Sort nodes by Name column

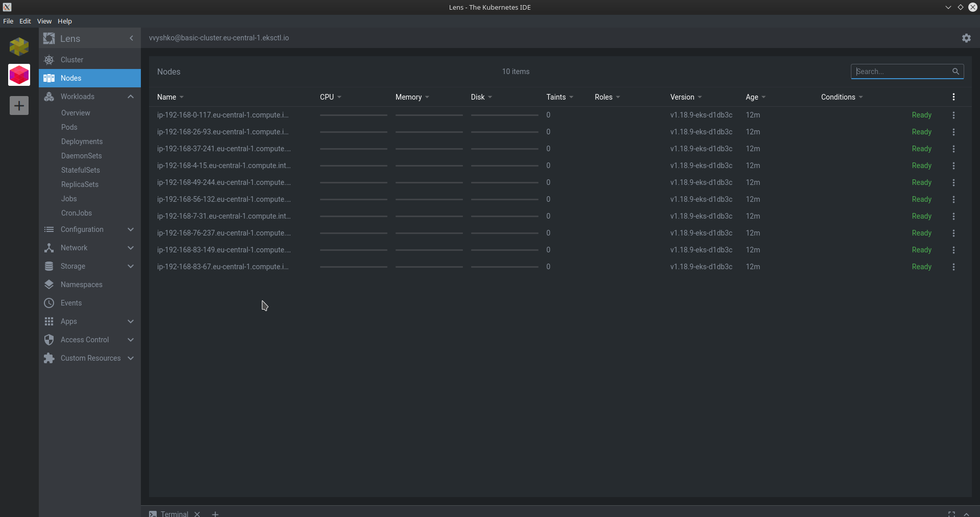(x=170, y=97)
